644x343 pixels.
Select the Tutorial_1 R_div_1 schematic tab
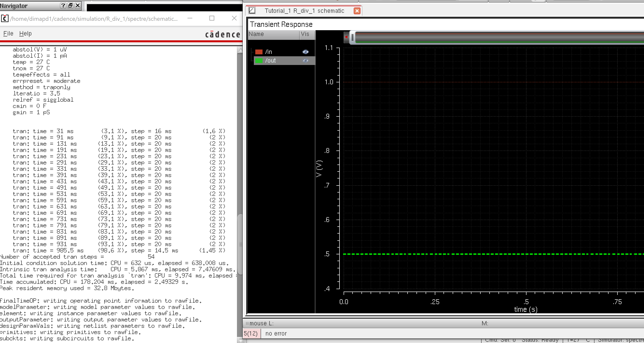click(304, 11)
